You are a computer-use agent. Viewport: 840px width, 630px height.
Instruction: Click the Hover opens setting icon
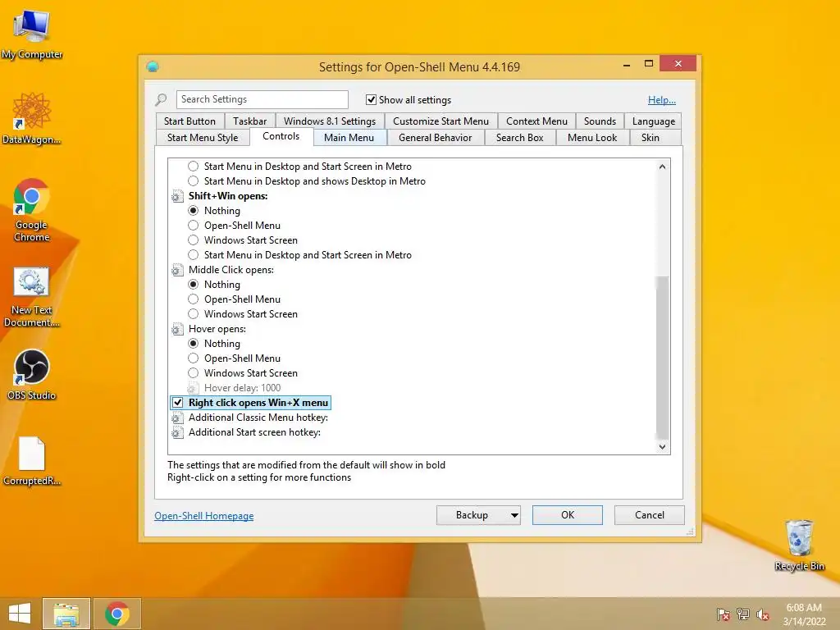click(x=177, y=329)
